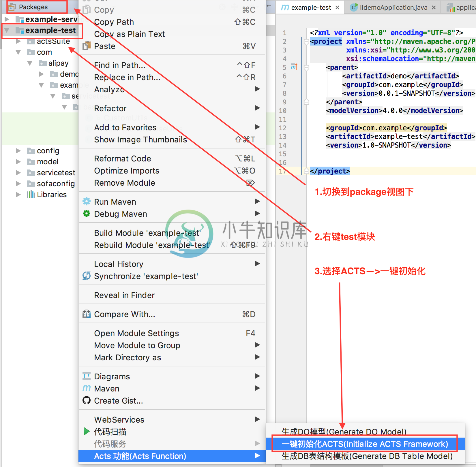The height and width of the screenshot is (467, 476).
Task: Click the Packages view icon
Action: tap(12, 7)
